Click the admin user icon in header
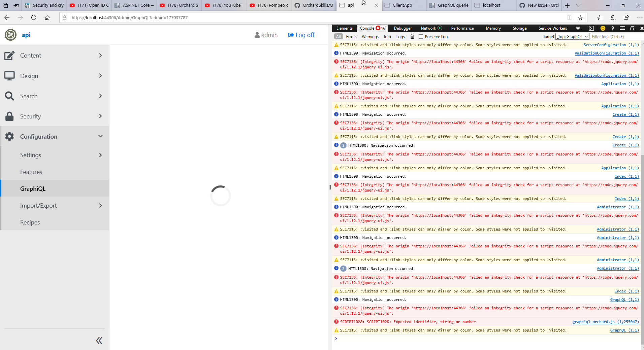The height and width of the screenshot is (350, 644). (x=257, y=35)
